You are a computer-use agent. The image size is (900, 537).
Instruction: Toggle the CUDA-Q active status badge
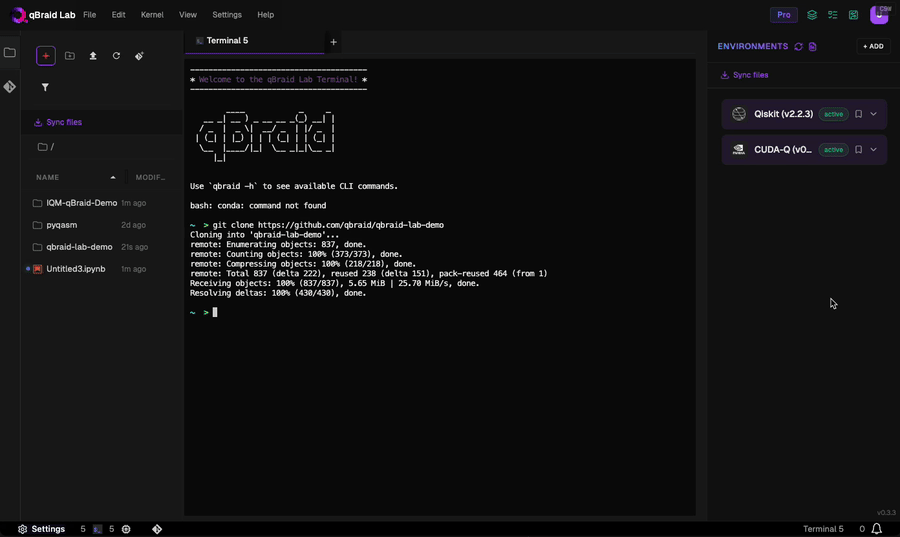833,150
